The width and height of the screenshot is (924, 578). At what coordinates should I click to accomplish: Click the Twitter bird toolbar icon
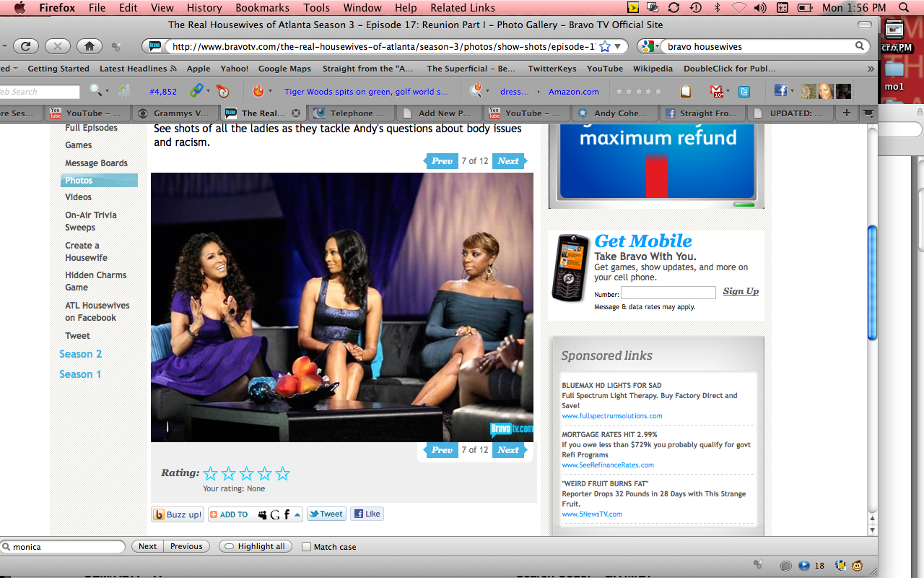[744, 91]
